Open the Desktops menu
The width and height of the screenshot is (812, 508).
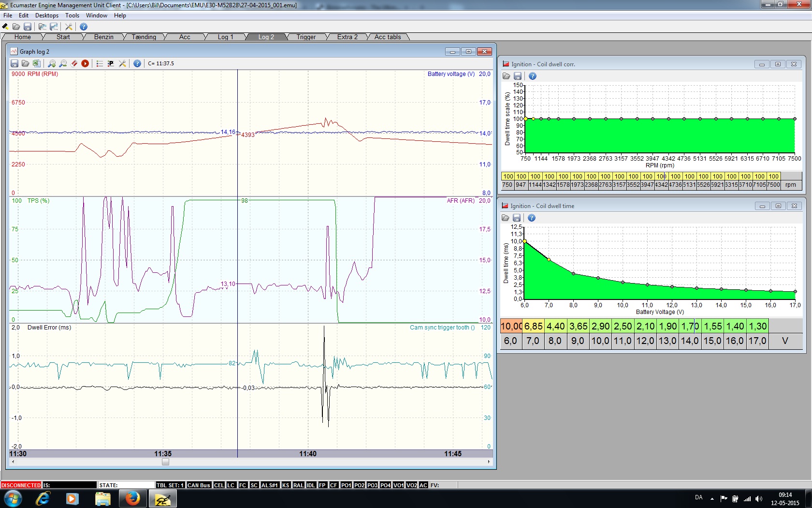tap(47, 15)
